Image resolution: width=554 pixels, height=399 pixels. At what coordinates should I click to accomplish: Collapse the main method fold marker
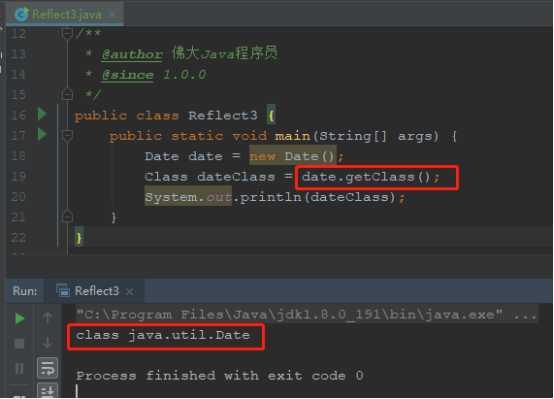(67, 135)
